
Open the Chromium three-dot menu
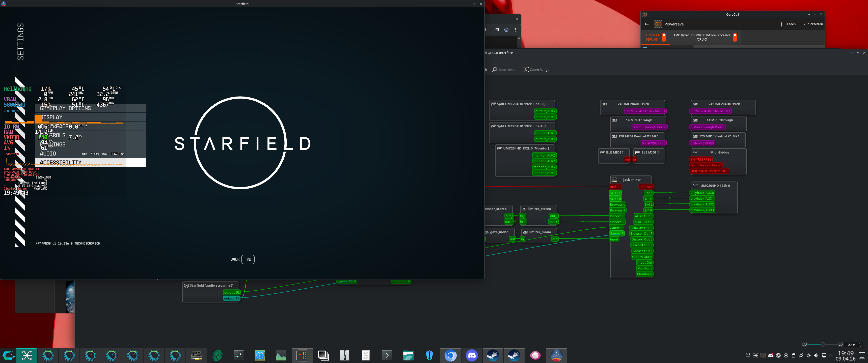click(x=515, y=30)
